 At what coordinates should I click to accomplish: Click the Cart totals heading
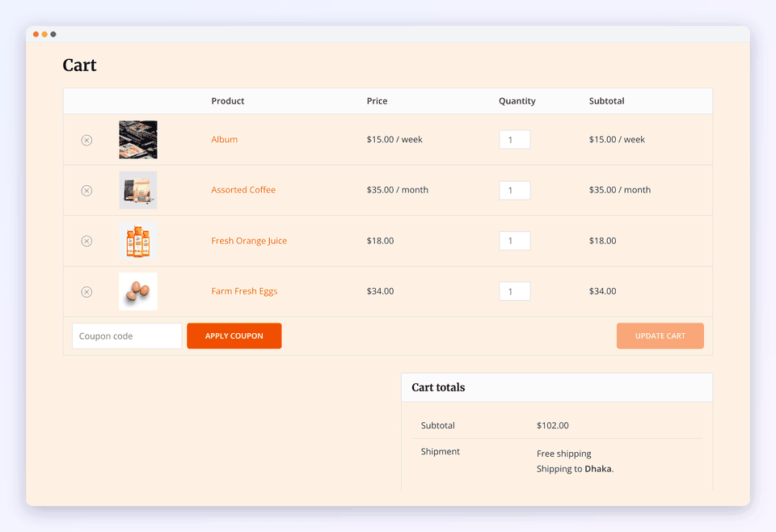[x=438, y=387]
